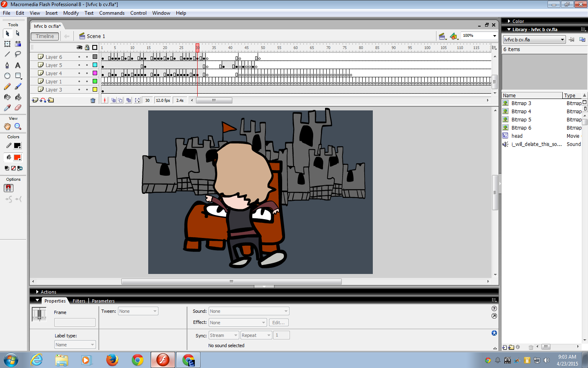The height and width of the screenshot is (368, 588).
Task: Click the stroke color black swatch
Action: point(17,146)
